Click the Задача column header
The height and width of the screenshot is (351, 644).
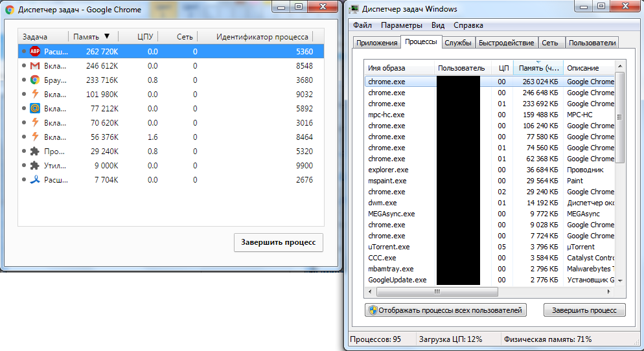(43, 36)
